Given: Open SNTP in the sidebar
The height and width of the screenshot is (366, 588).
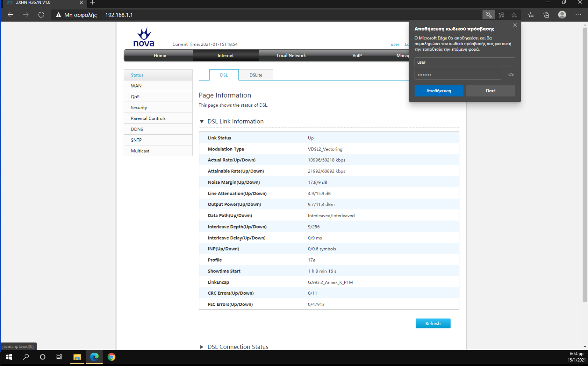Looking at the screenshot, I should (158, 140).
